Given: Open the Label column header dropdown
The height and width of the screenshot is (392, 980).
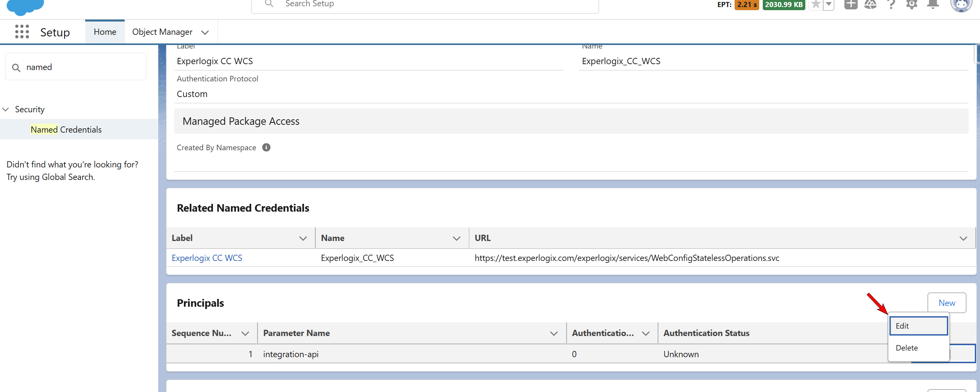Looking at the screenshot, I should point(303,238).
